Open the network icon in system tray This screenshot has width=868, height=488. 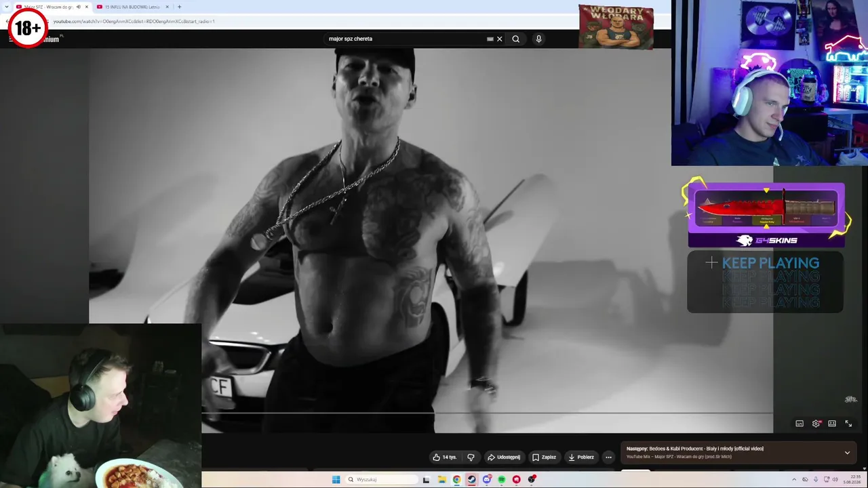click(825, 480)
